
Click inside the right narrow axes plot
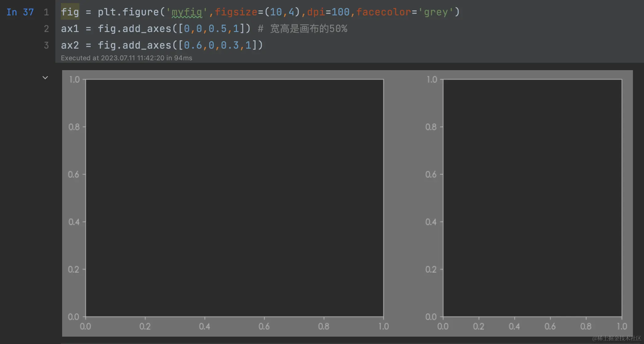click(x=532, y=198)
